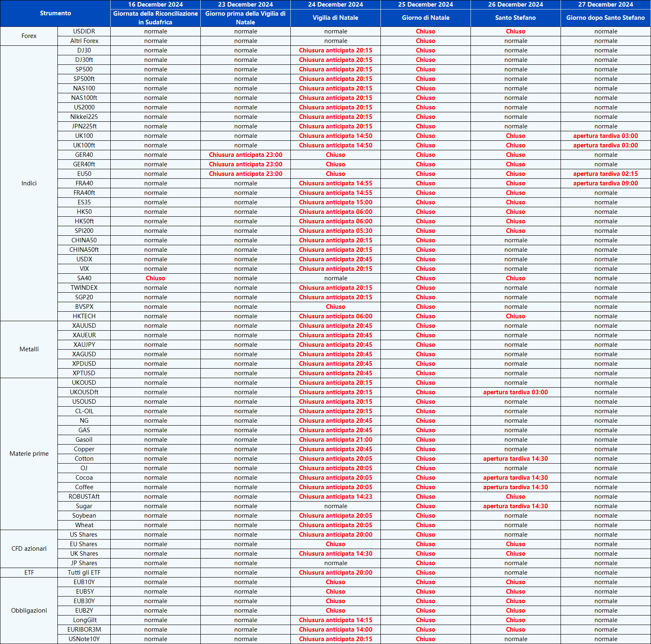
Task: Click the Metalli category cell
Action: point(29,349)
